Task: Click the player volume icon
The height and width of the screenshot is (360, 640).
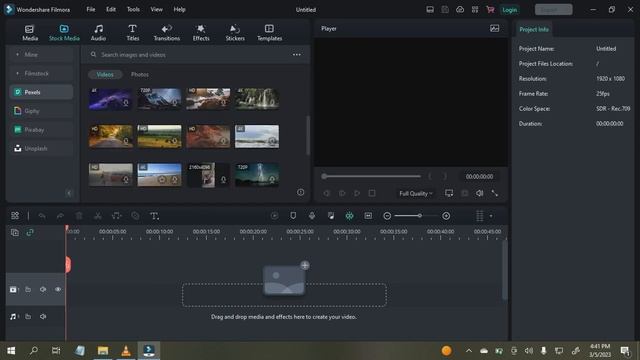Action: (x=480, y=193)
